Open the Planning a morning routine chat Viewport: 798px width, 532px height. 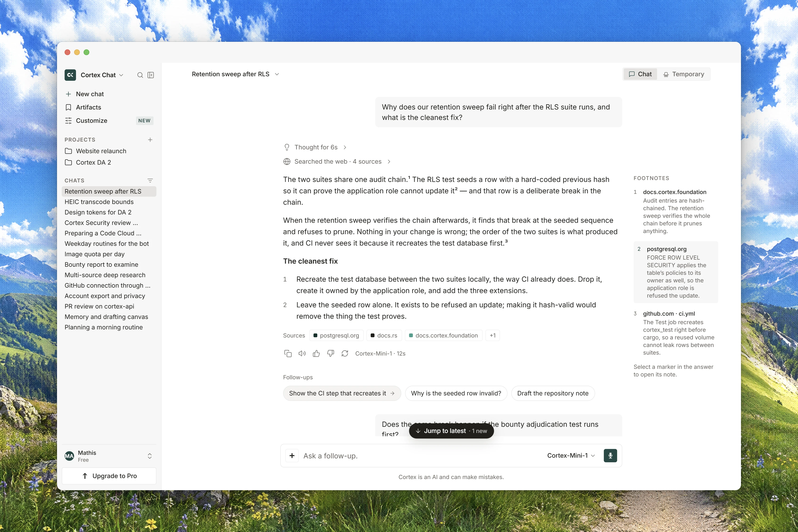tap(109, 328)
